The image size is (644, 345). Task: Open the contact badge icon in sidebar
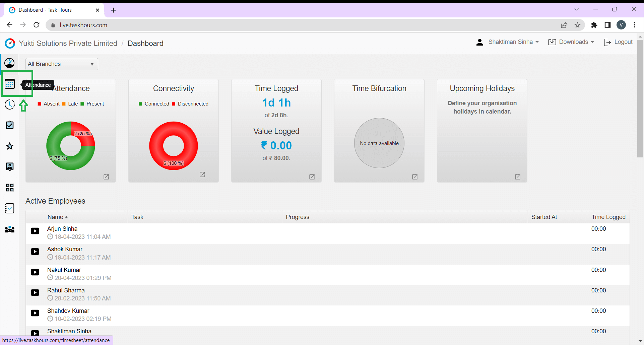(10, 167)
